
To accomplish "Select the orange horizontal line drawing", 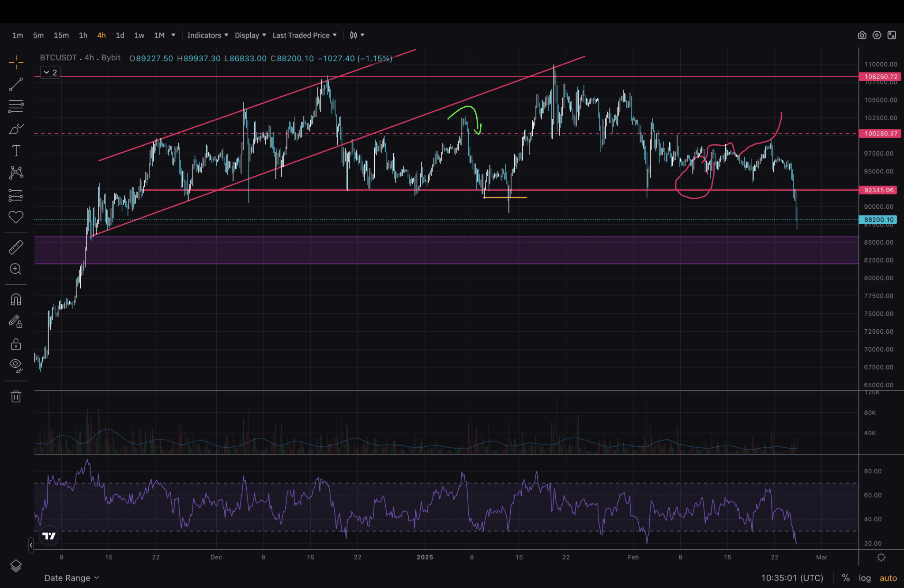I will (x=505, y=197).
